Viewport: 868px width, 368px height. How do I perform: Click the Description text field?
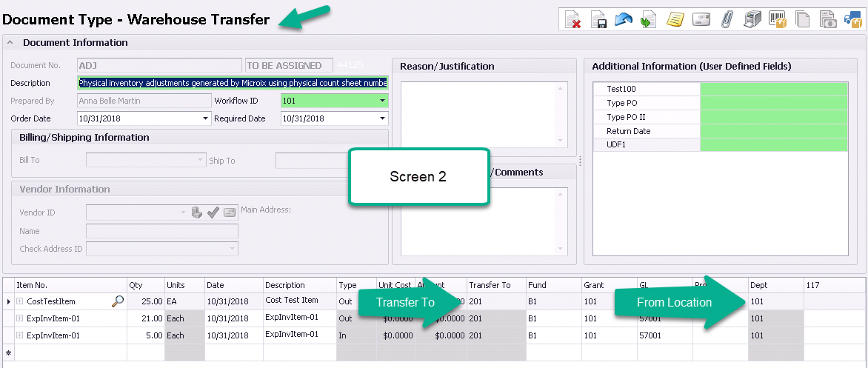pos(232,83)
